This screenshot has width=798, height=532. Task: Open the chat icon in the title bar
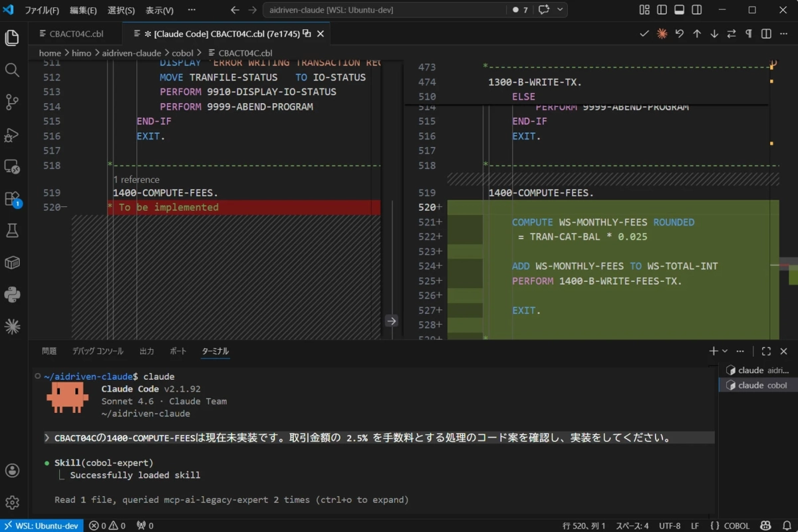click(545, 10)
